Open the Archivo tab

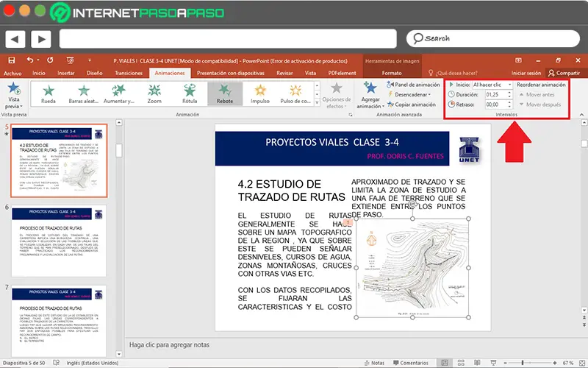point(12,73)
